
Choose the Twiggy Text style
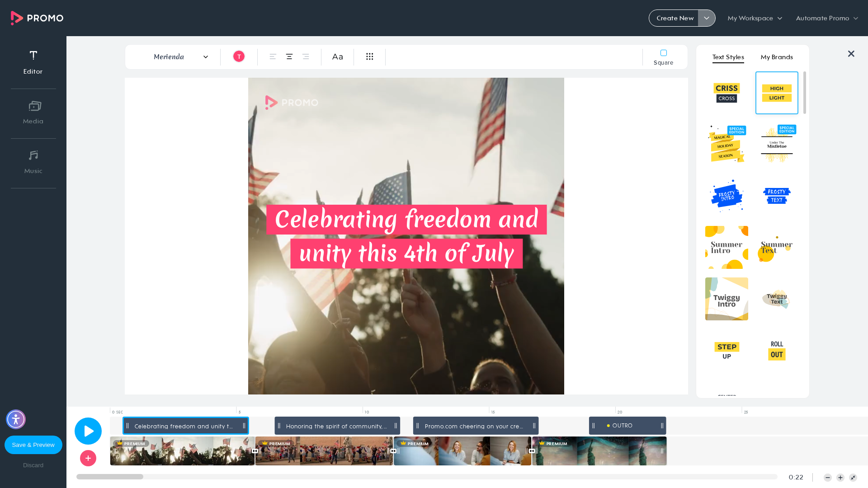pyautogui.click(x=777, y=299)
